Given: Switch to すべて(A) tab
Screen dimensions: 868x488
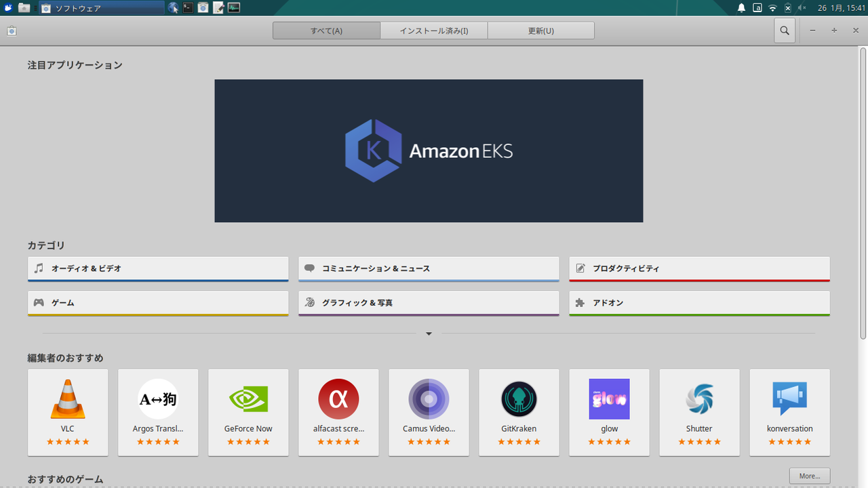Looking at the screenshot, I should pos(326,30).
